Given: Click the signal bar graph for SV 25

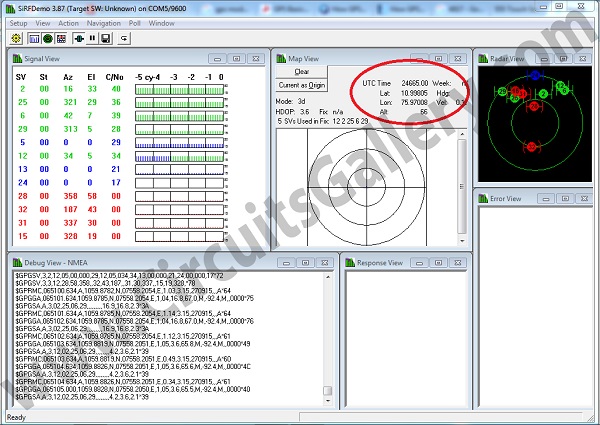Looking at the screenshot, I should pyautogui.click(x=179, y=103).
